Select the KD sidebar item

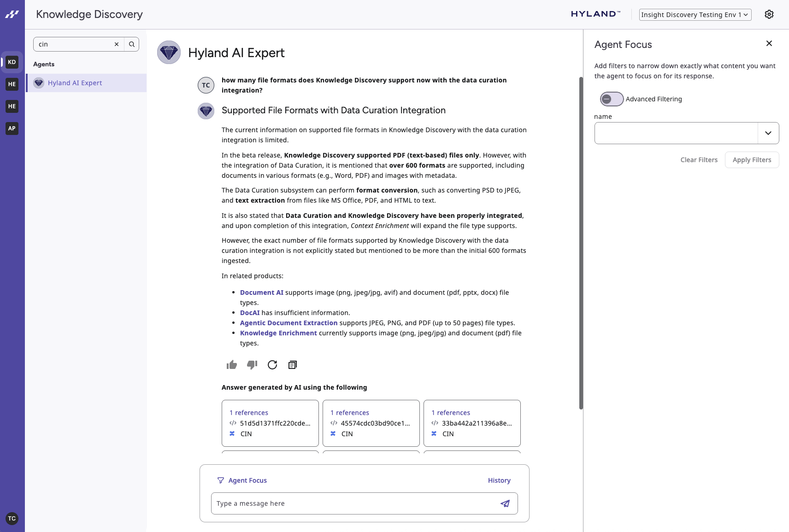12,62
